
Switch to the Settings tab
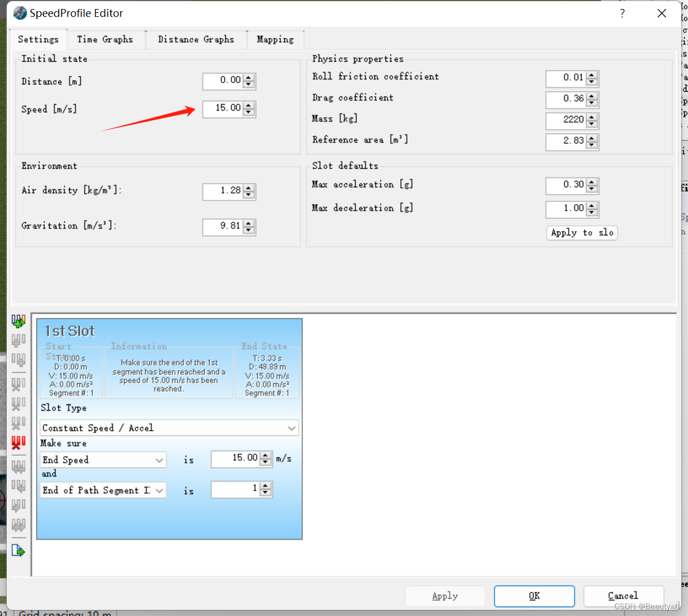(x=38, y=39)
